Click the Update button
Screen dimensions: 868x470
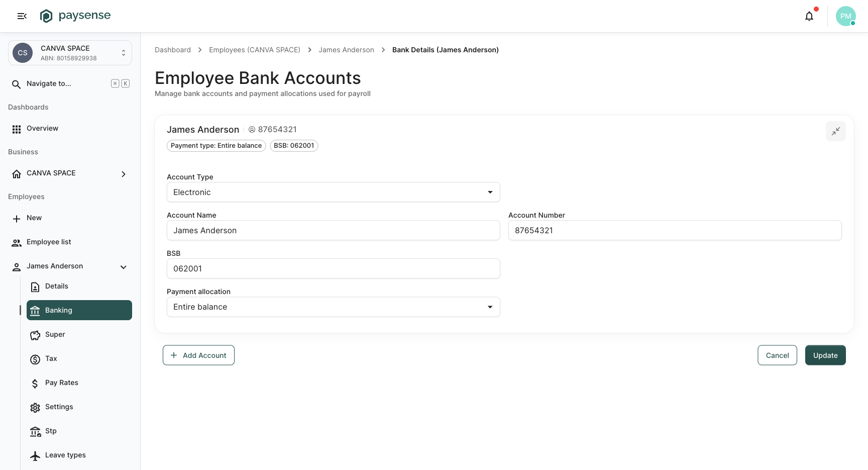[x=825, y=355]
